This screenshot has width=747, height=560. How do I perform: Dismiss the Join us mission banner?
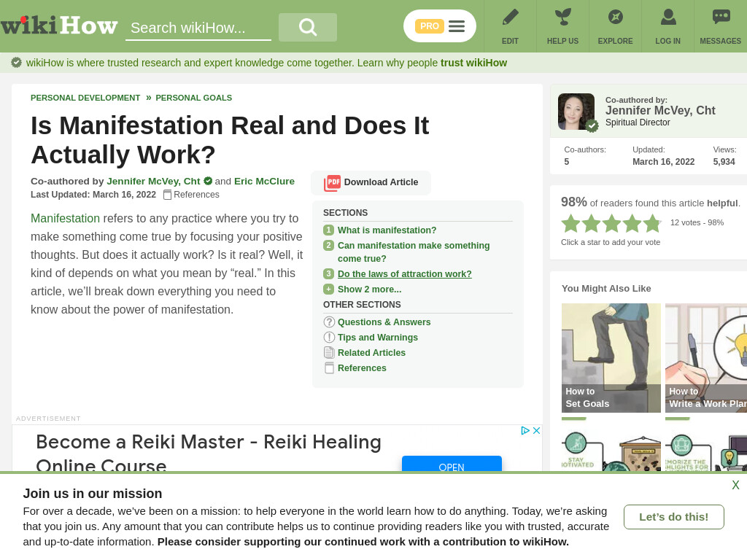tap(735, 485)
